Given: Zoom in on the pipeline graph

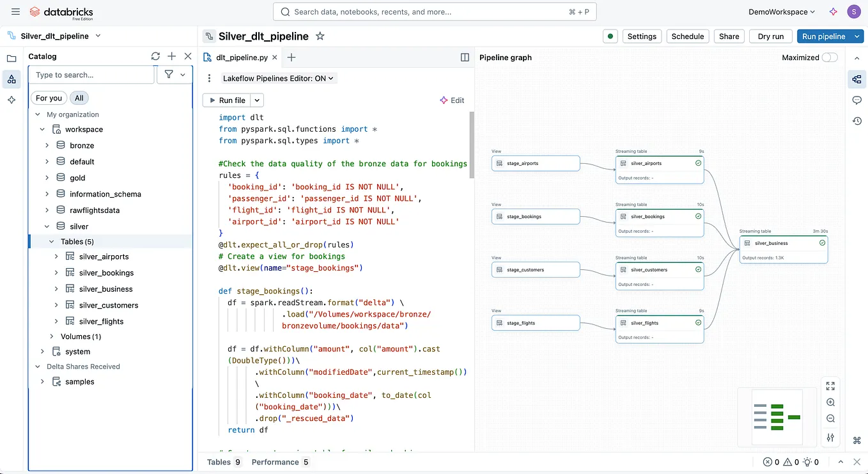Looking at the screenshot, I should pyautogui.click(x=830, y=402).
